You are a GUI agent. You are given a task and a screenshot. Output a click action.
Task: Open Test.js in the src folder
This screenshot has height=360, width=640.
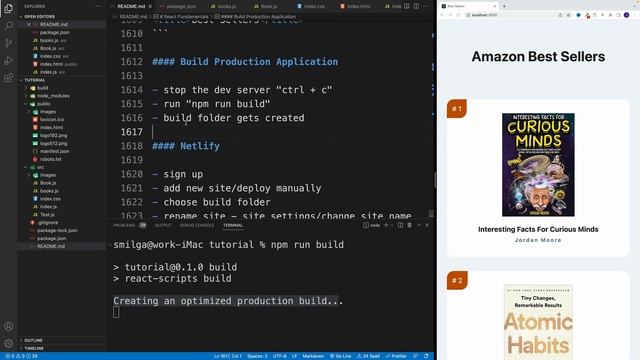click(x=47, y=214)
